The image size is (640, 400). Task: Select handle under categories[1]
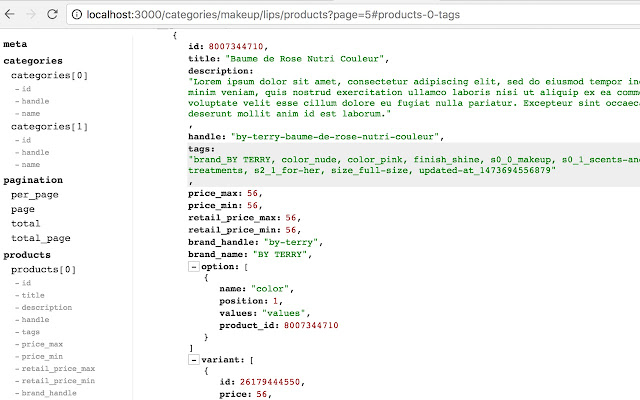(35, 152)
